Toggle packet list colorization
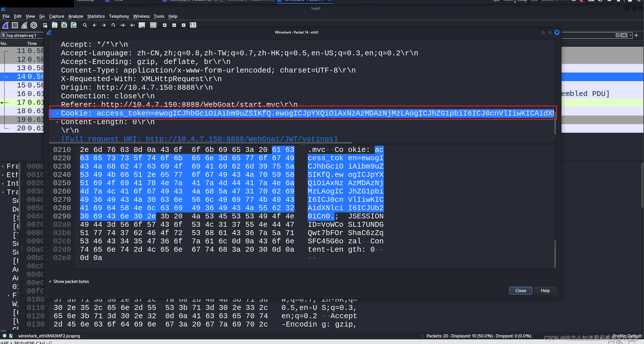Viewport: 644px width, 344px height. [x=153, y=25]
